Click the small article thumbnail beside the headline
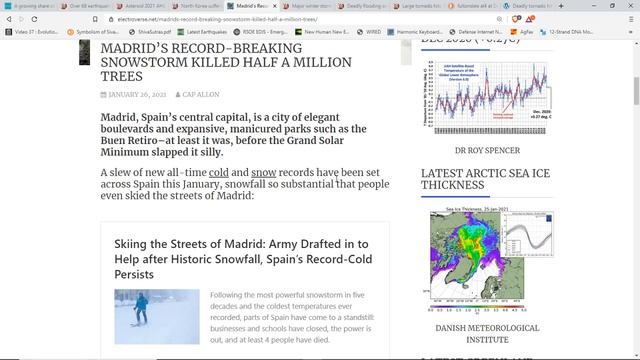 coord(84,52)
